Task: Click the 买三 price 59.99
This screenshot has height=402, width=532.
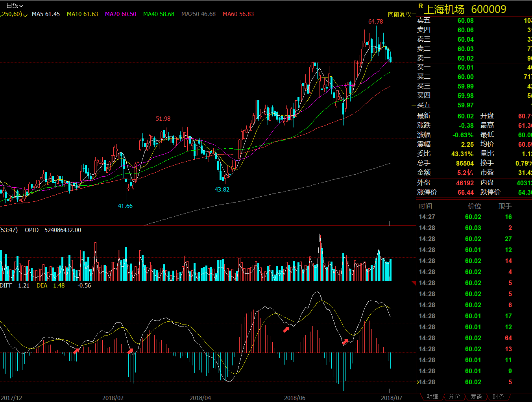Action: pos(465,86)
